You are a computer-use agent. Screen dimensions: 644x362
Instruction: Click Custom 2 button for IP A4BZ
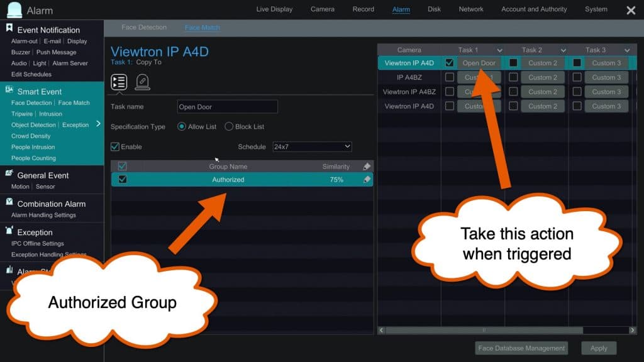pyautogui.click(x=543, y=77)
